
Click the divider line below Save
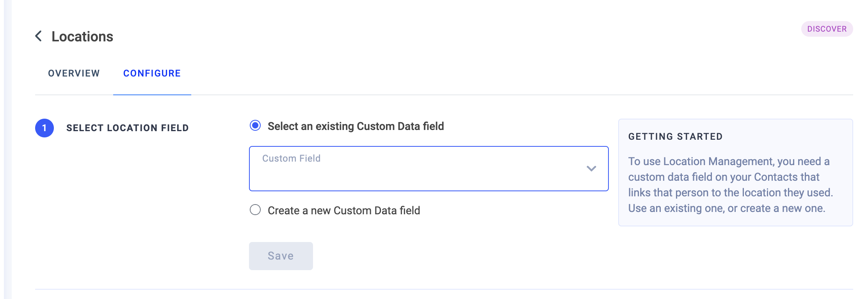444,289
